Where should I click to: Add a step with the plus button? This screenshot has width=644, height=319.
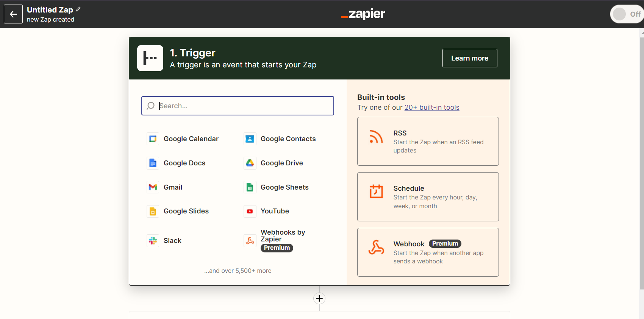pyautogui.click(x=319, y=299)
